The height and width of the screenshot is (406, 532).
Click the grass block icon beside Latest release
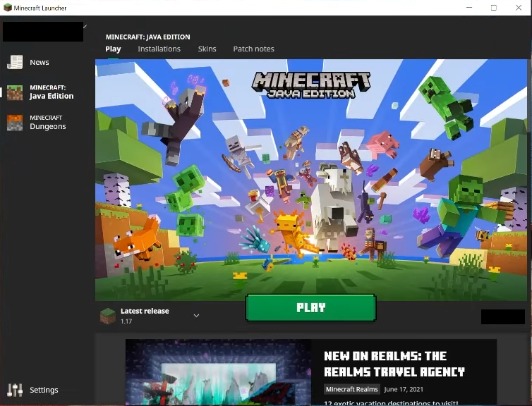108,316
